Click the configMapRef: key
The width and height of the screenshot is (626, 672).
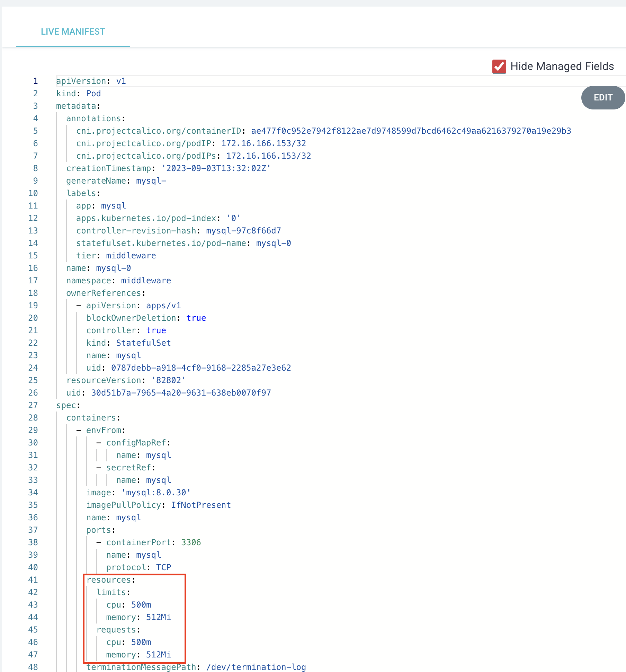(x=138, y=443)
